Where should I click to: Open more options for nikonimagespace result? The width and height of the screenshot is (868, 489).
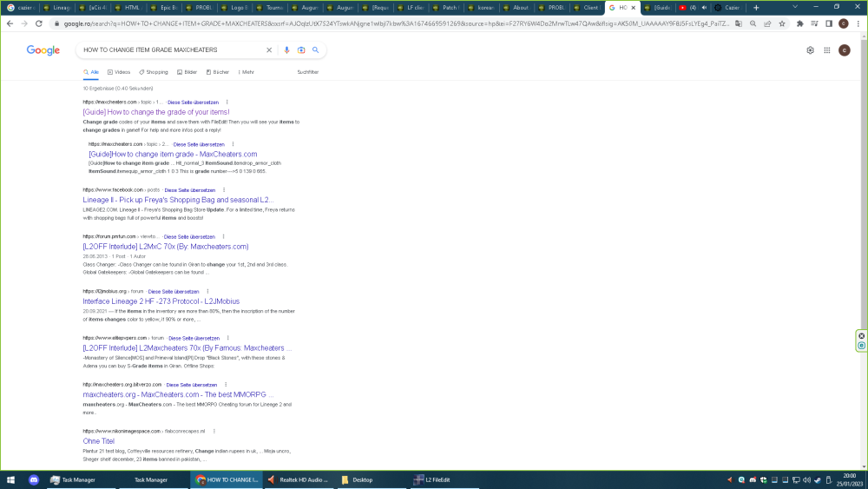point(214,432)
